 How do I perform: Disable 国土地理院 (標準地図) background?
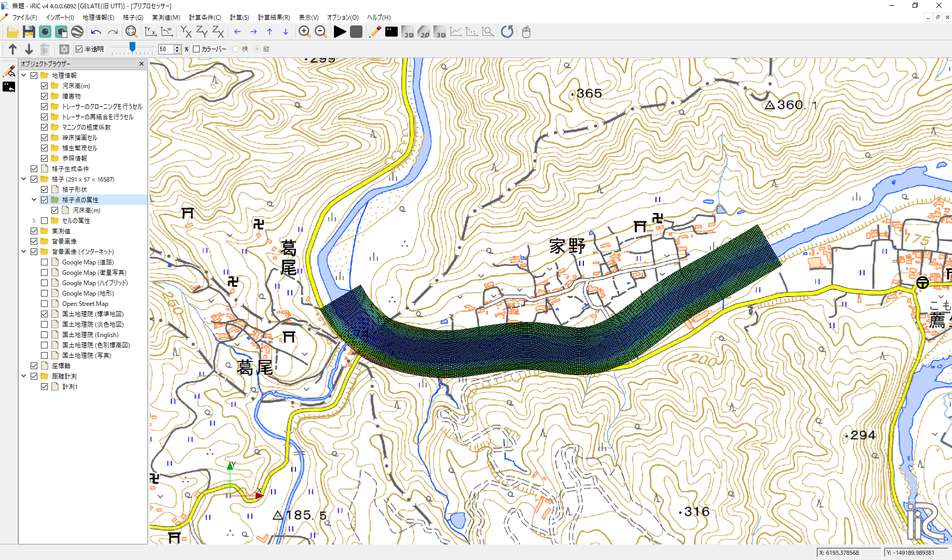pyautogui.click(x=45, y=314)
